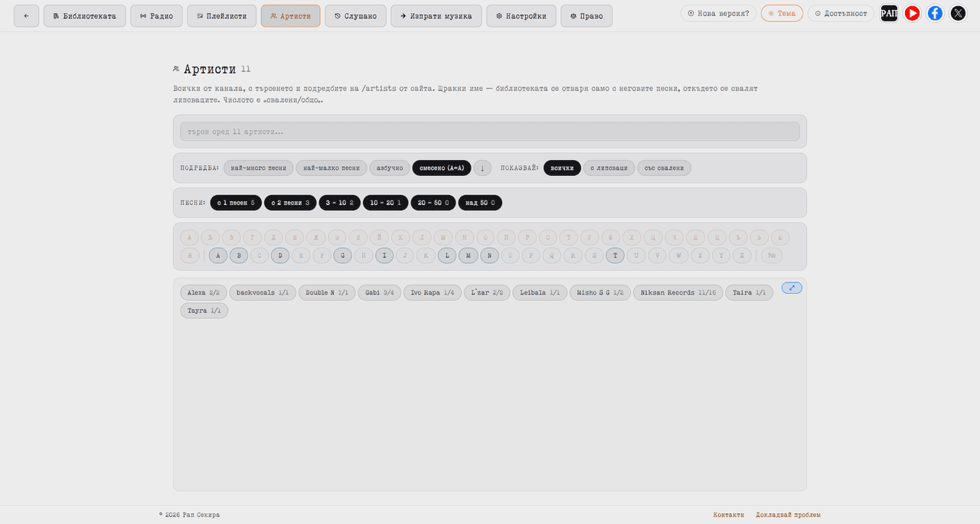Filter artists by letter D
This screenshot has height=524, width=980.
(x=280, y=255)
